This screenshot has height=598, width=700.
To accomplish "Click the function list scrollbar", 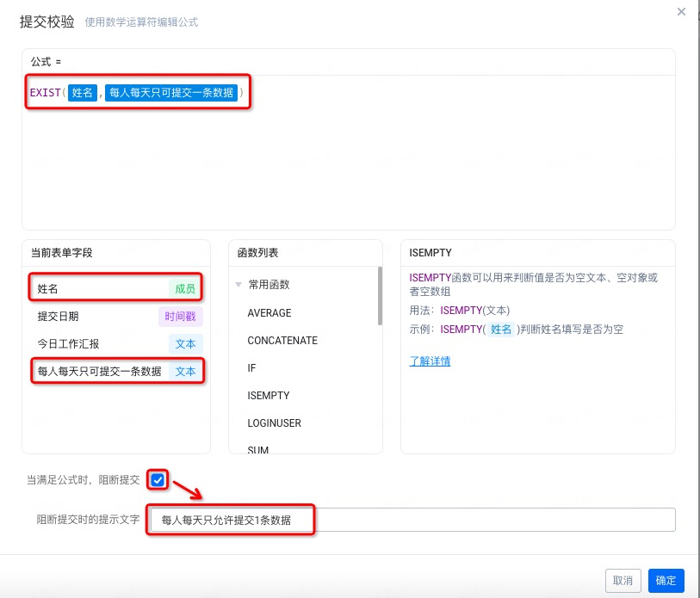I will (x=380, y=296).
